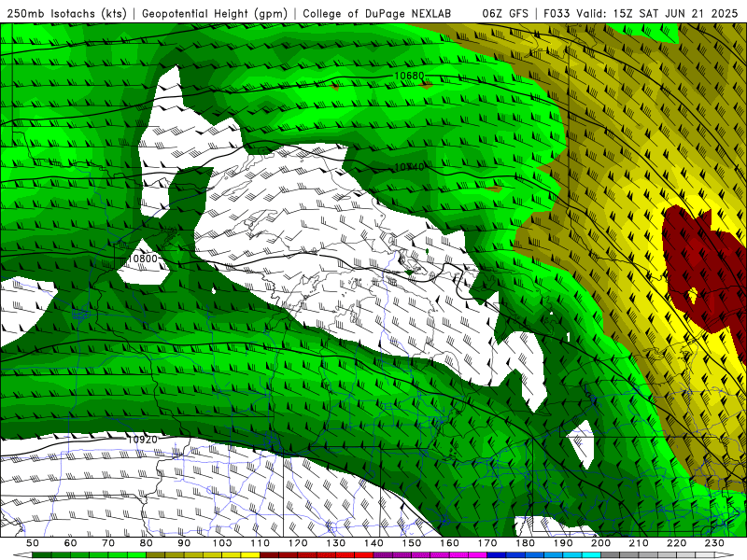Click the 190 value on the color scale
Screen dimensions: 747x560
pyautogui.click(x=563, y=543)
